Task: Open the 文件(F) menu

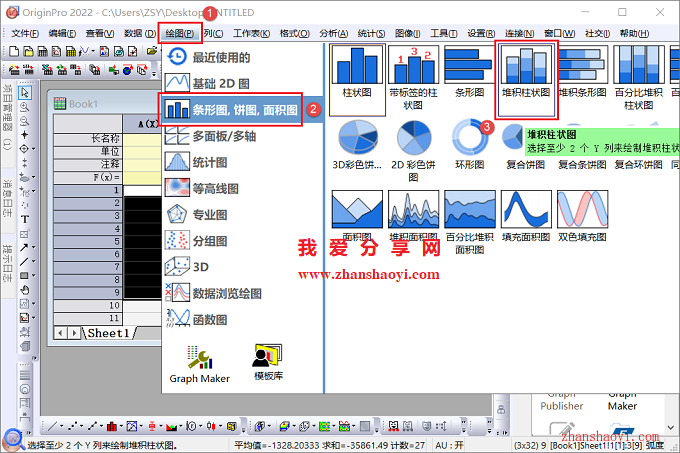Action: (25, 33)
